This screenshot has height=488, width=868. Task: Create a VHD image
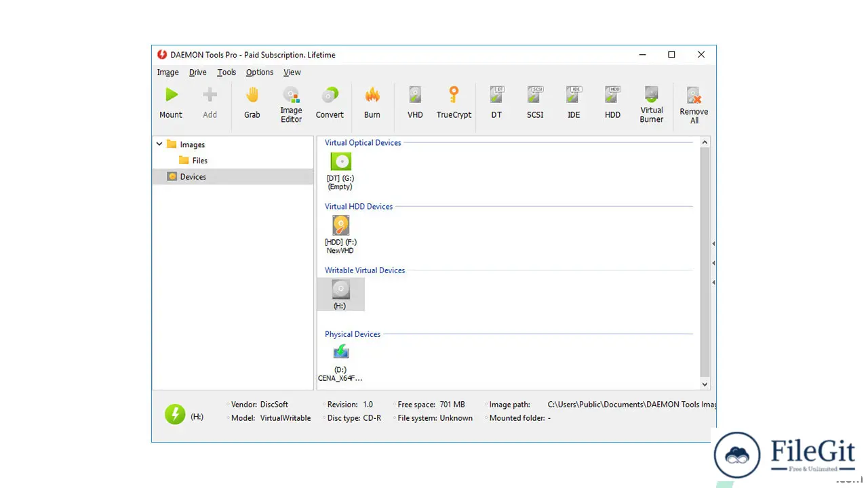415,95
